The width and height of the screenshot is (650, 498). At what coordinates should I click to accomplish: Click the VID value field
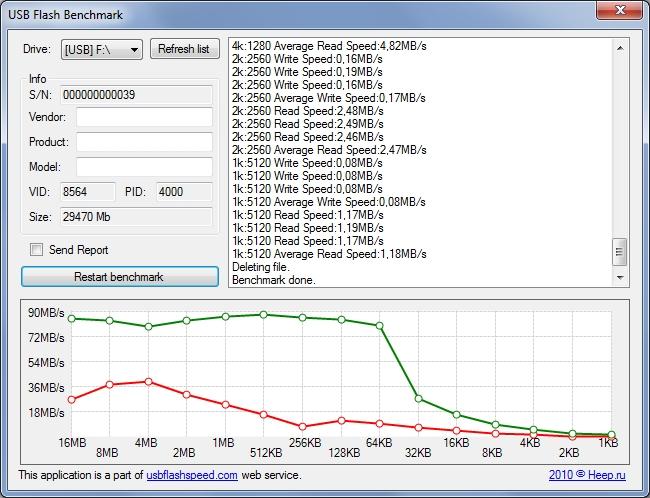pos(87,191)
